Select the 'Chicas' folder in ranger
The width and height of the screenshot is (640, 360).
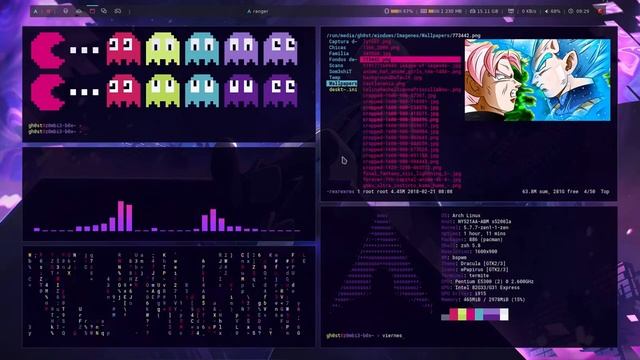[338, 47]
